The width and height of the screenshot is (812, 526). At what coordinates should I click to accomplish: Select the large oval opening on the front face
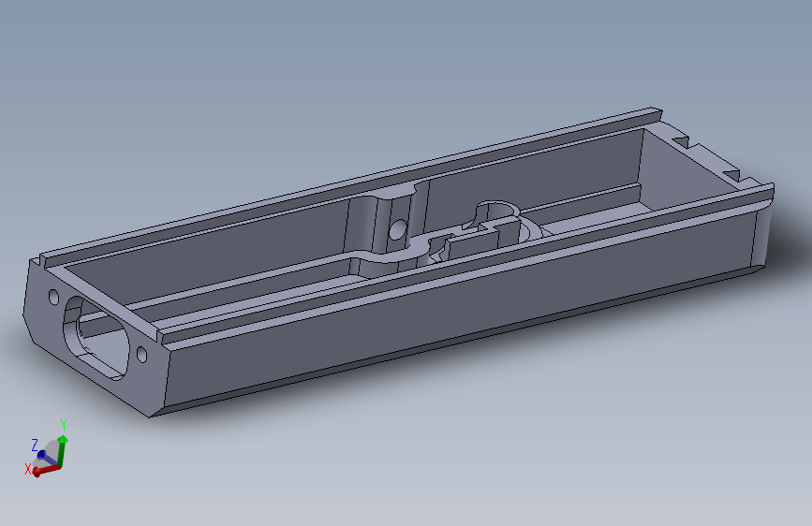pos(96,337)
